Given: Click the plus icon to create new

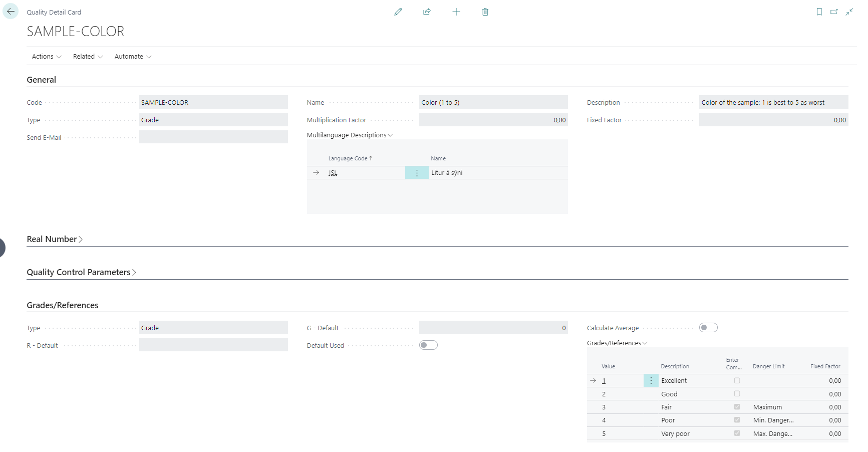Looking at the screenshot, I should (456, 12).
